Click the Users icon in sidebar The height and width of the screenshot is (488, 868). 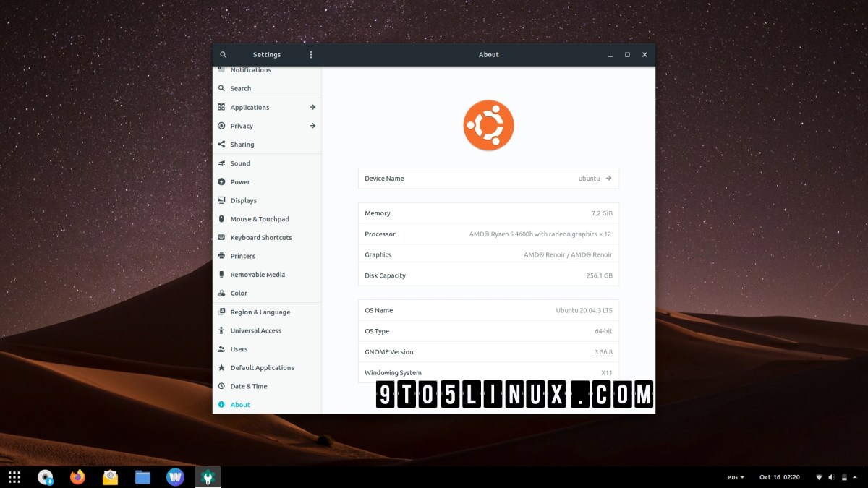click(221, 349)
